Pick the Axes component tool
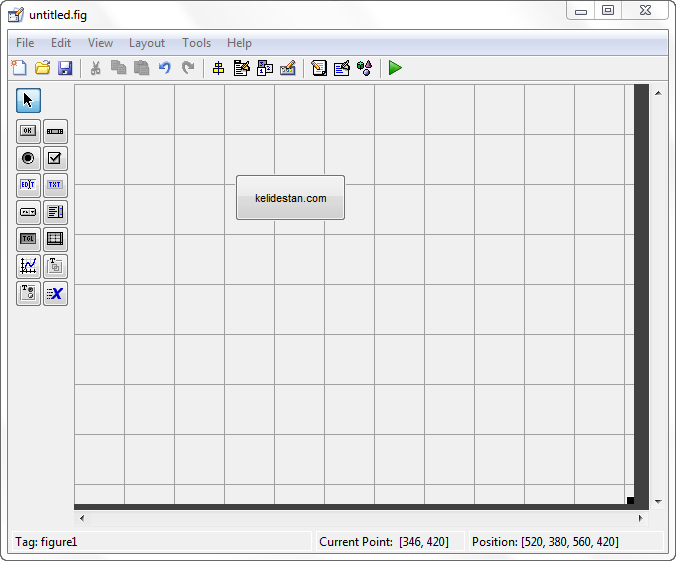This screenshot has height=561, width=676. [28, 266]
